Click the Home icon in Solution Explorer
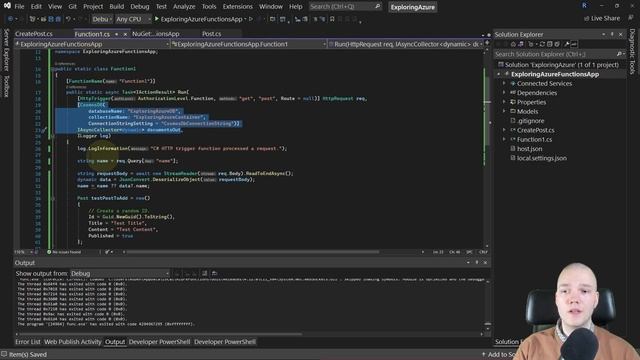 (x=513, y=44)
